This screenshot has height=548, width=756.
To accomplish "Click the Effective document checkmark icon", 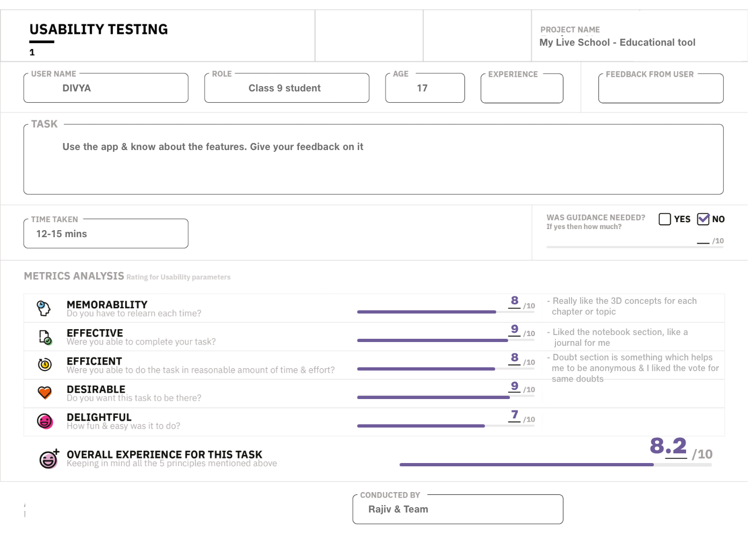I will click(x=45, y=337).
